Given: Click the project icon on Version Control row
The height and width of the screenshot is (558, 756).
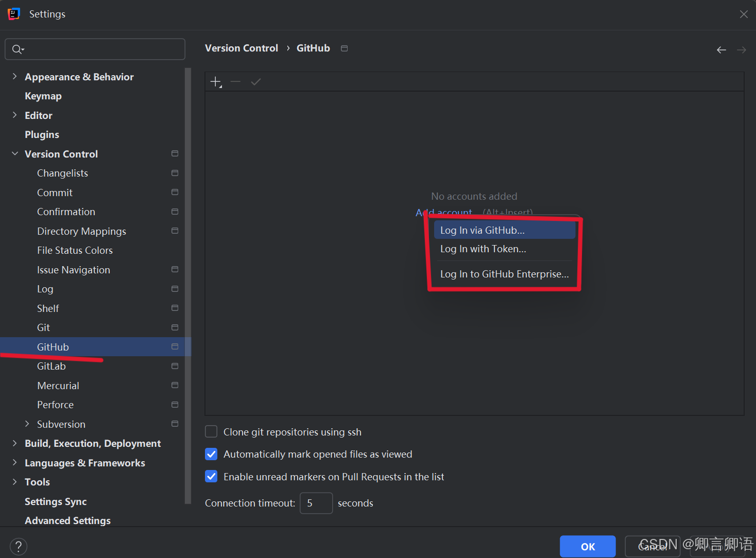Looking at the screenshot, I should point(175,153).
